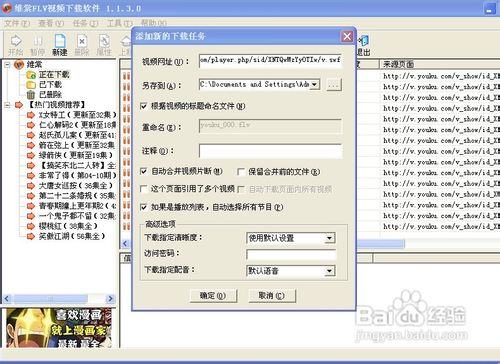Viewport: 500px width, 364px height.
Task: Toggle 自动合并视频片断 checkbox
Action: pyautogui.click(x=144, y=171)
